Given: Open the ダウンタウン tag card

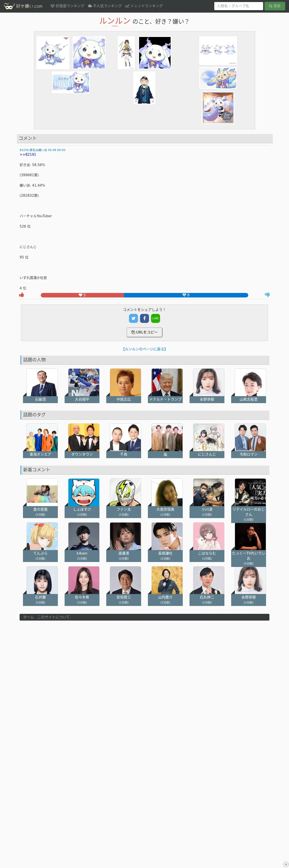Looking at the screenshot, I should pos(82,440).
